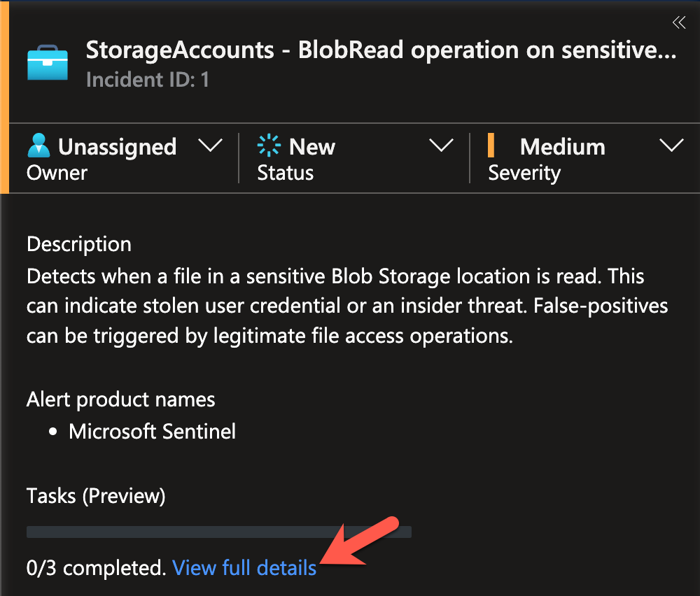
Task: Expand the Severity dropdown chevron
Action: 672,146
